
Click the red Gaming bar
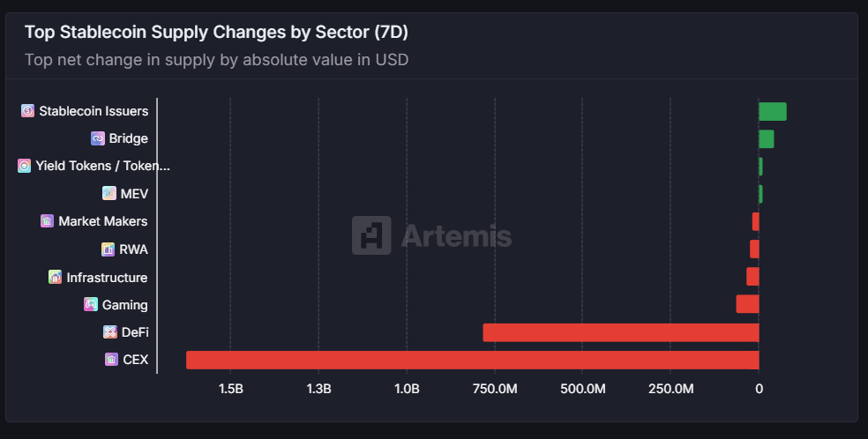coord(748,304)
